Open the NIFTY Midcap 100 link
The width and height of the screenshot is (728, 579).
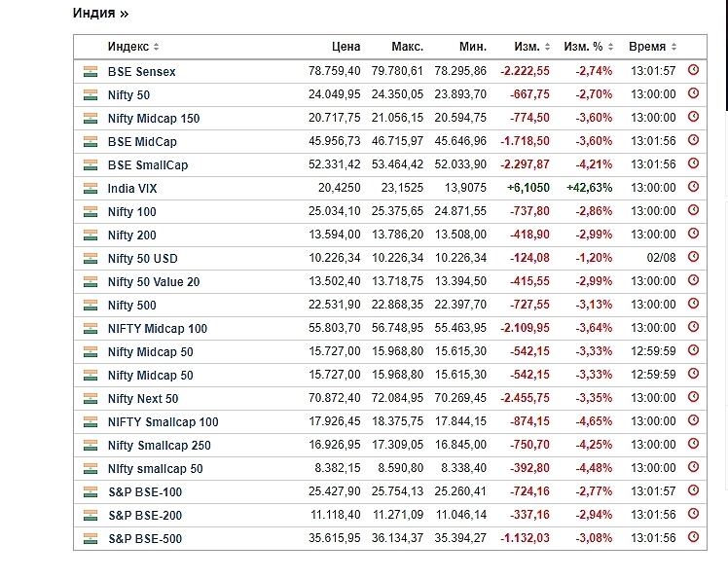158,329
